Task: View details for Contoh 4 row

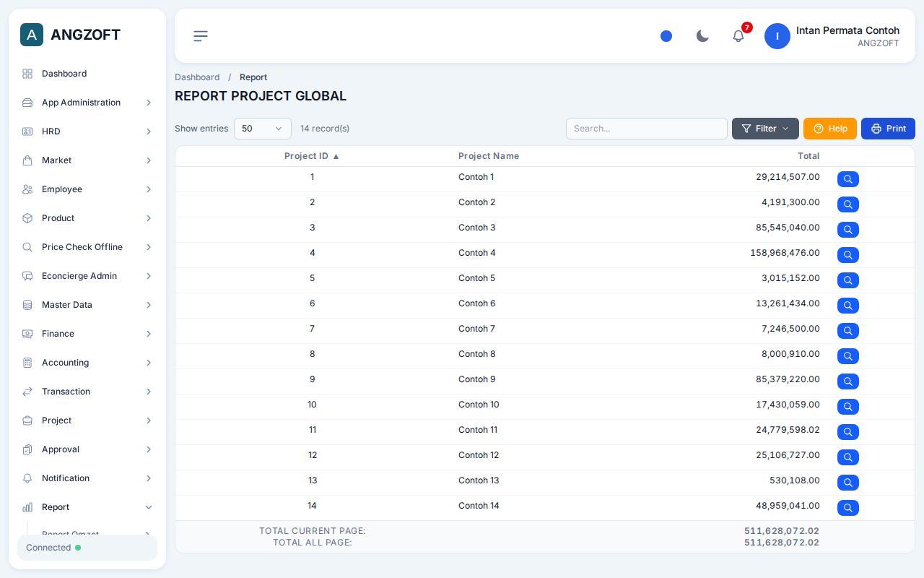Action: [848, 255]
